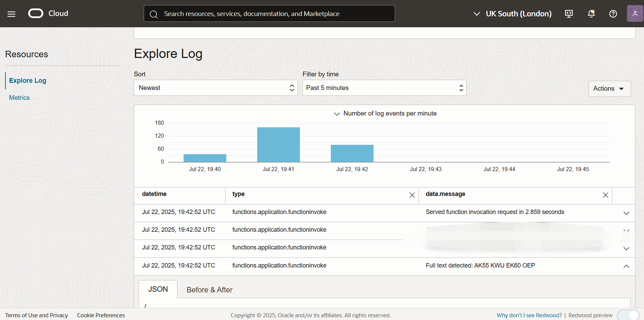This screenshot has width=644, height=320.
Task: Open Terms of Use and Privacy link
Action: 36,315
